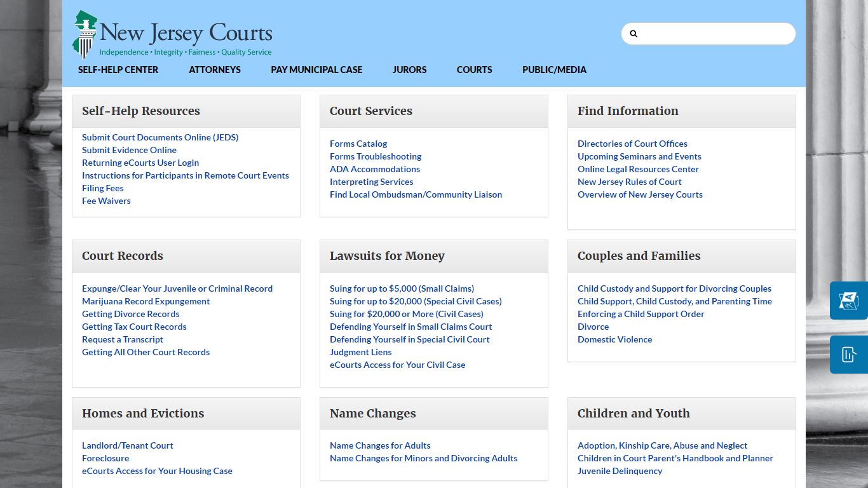Find Local Ombudsman/Community Liaison link
The image size is (868, 488).
416,194
